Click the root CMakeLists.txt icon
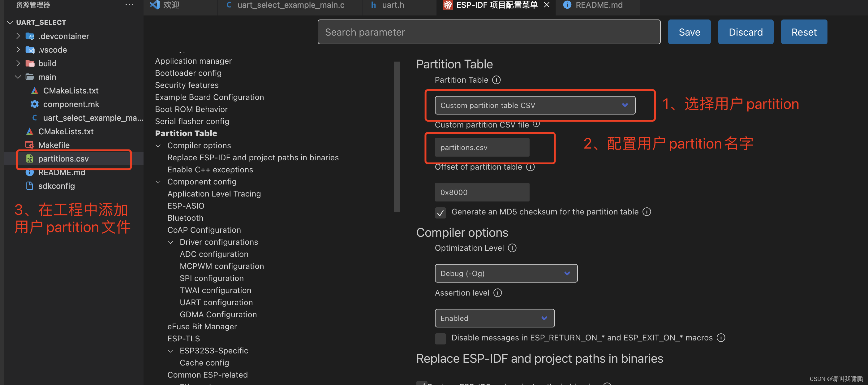Viewport: 868px width, 385px height. pyautogui.click(x=30, y=132)
